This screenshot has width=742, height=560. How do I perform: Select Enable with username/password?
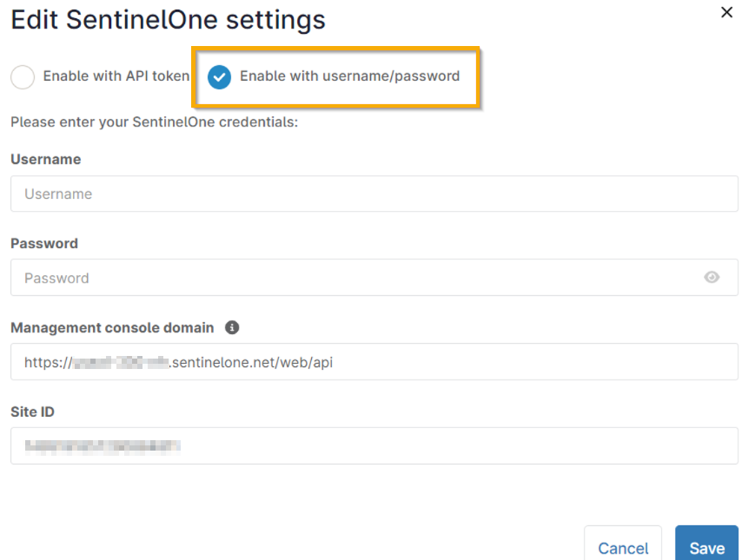220,76
